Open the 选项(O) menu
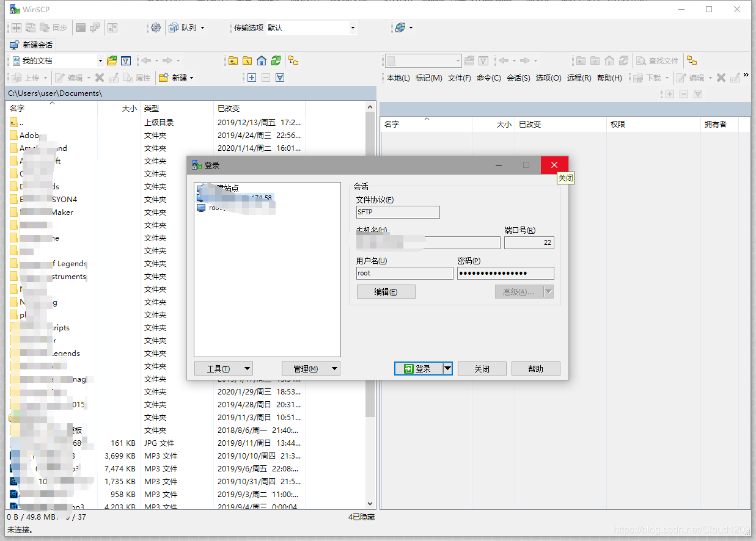 [548, 78]
